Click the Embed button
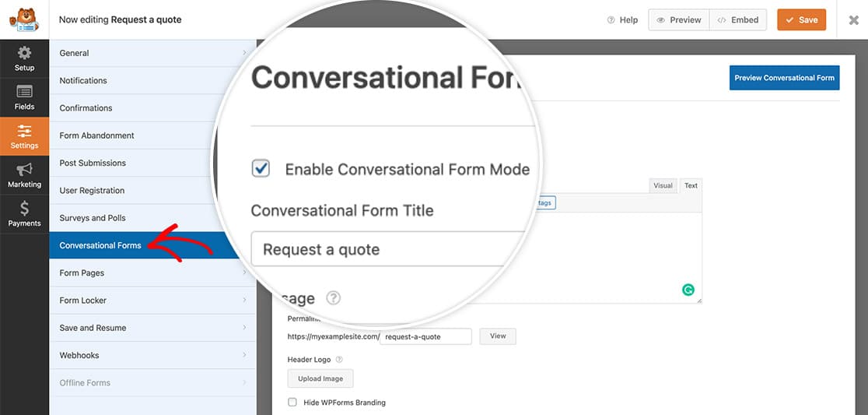868x415 pixels. point(738,20)
